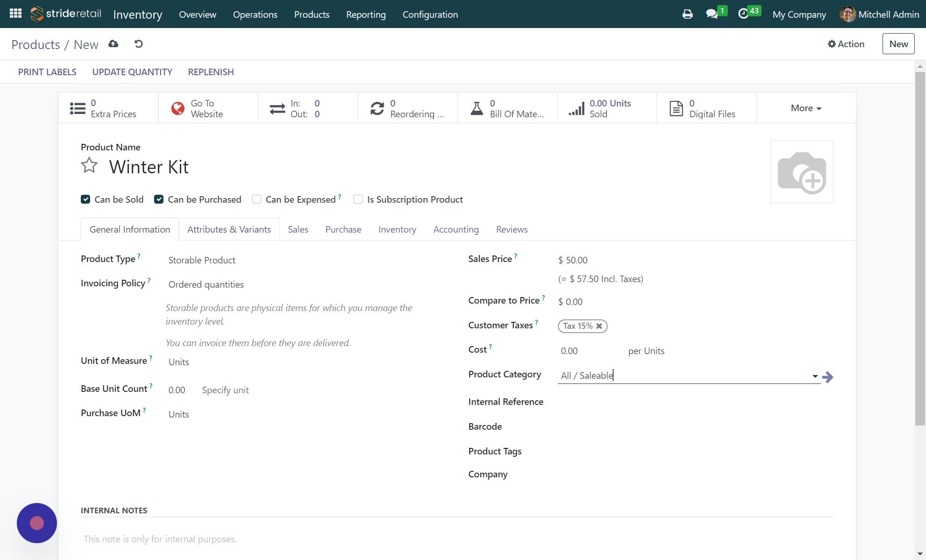Screen dimensions: 926x560
Task: Click Product Type help question mark
Action: 139,256
